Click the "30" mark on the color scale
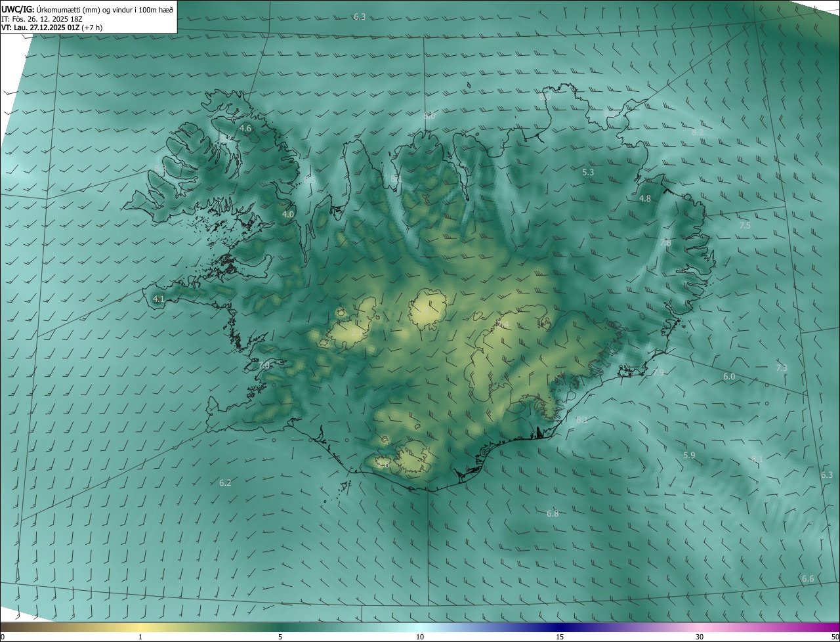The height and width of the screenshot is (642, 840). click(700, 637)
